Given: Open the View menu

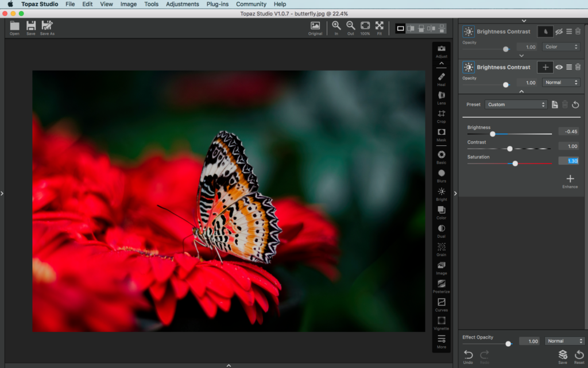Looking at the screenshot, I should coord(106,4).
